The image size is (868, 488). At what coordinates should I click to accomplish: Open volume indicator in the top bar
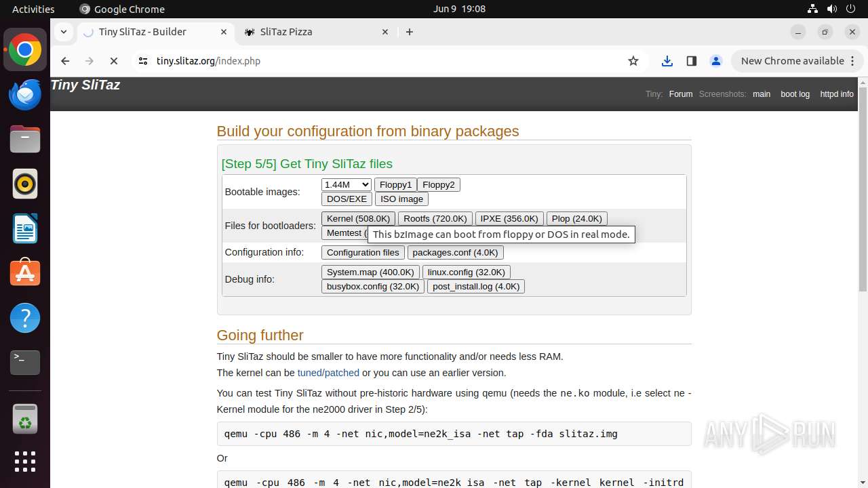831,9
